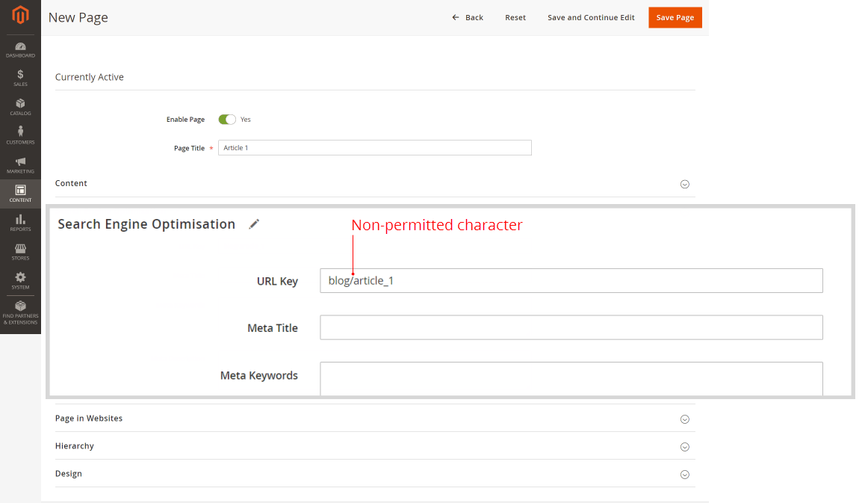Expand the Content section

coord(684,184)
